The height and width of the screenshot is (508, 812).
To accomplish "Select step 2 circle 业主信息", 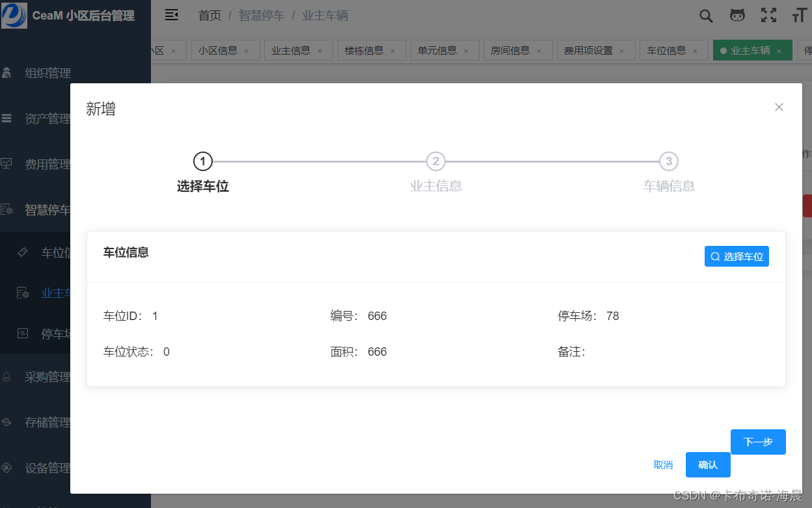I will click(435, 161).
